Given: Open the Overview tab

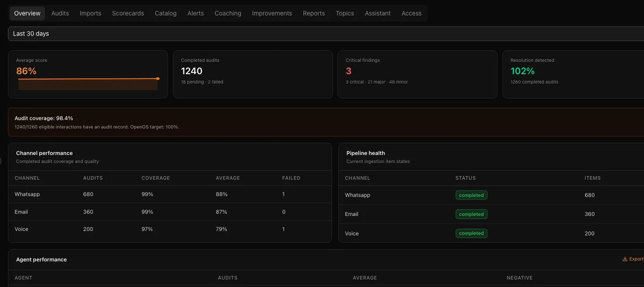Looking at the screenshot, I should coord(27,13).
